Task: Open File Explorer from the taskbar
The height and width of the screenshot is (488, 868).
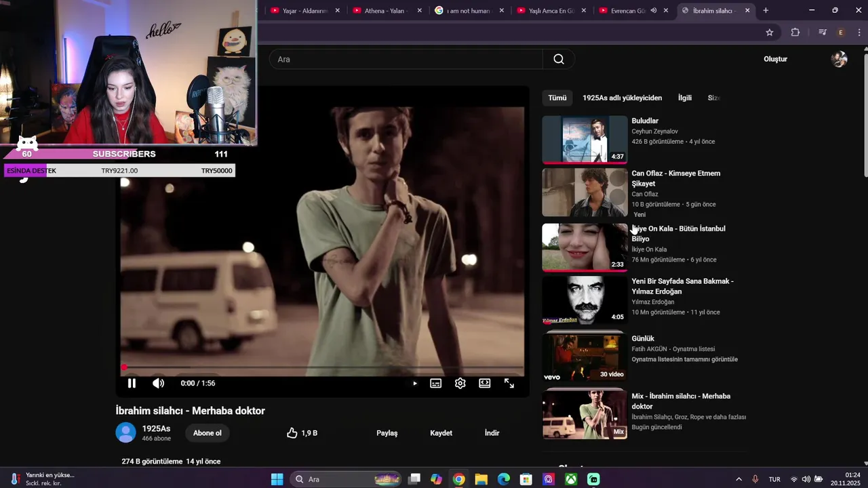Action: (481, 479)
